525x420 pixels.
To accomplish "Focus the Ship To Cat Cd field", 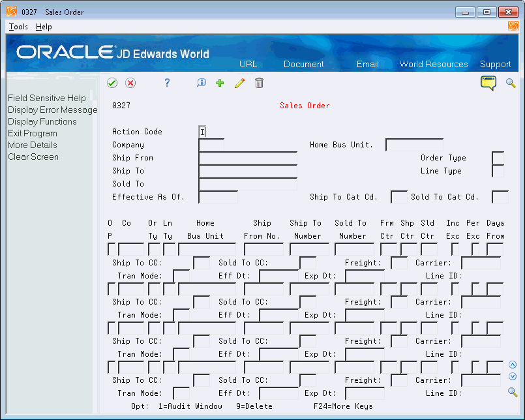I will pyautogui.click(x=399, y=197).
